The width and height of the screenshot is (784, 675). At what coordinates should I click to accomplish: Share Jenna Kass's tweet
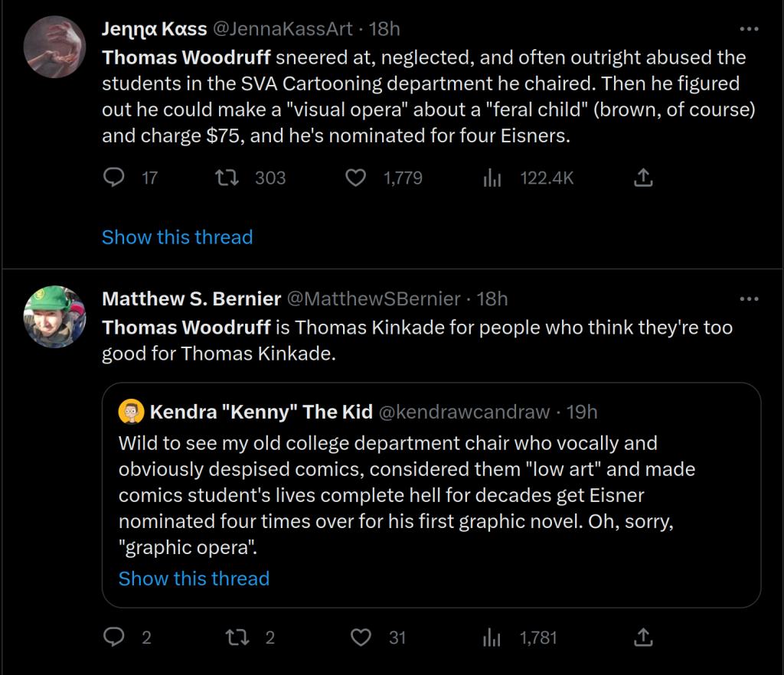pos(644,178)
